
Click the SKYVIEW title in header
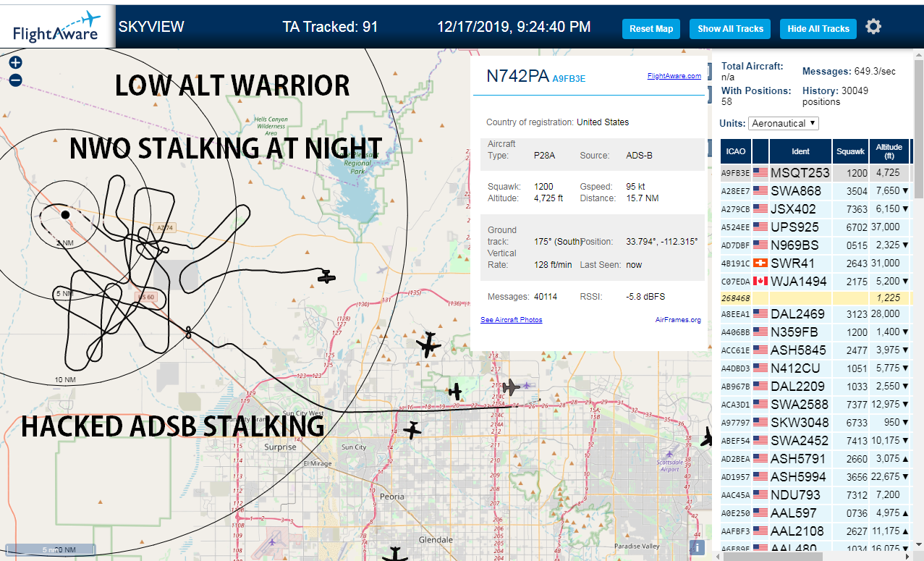point(151,28)
